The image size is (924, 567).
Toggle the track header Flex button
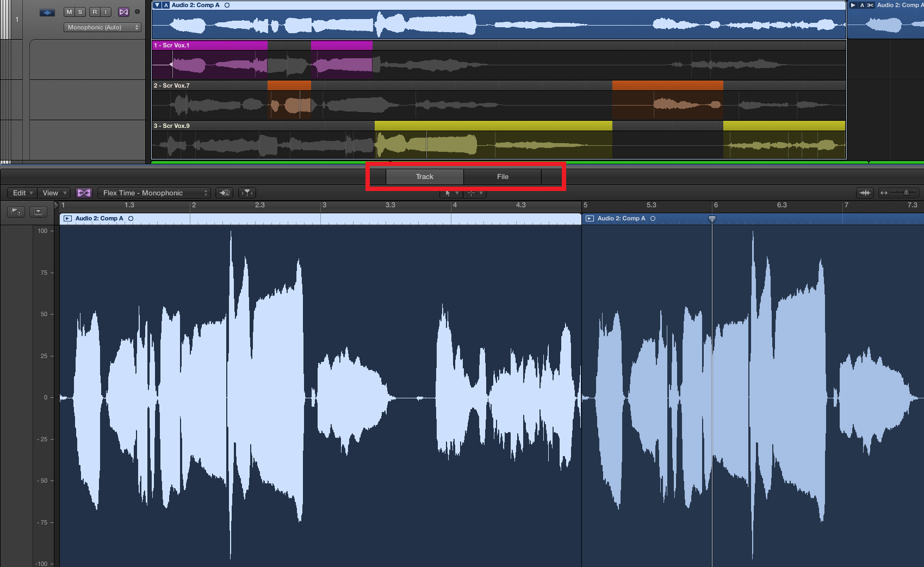pos(123,12)
